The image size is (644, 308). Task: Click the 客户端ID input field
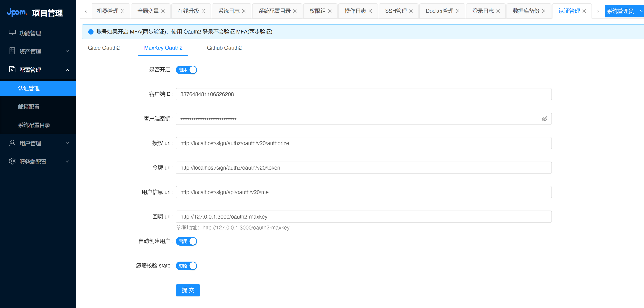coord(363,94)
